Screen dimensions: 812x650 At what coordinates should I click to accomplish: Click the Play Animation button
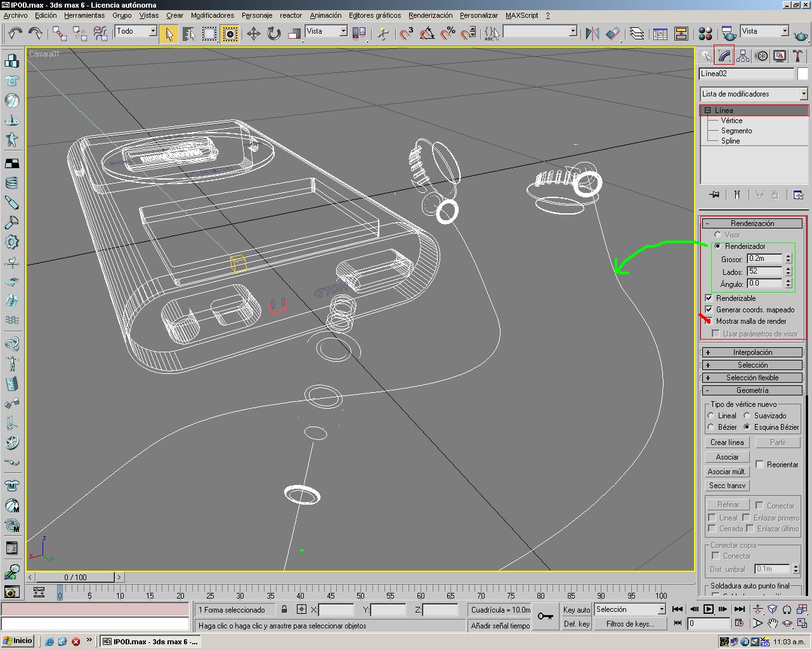[x=709, y=609]
